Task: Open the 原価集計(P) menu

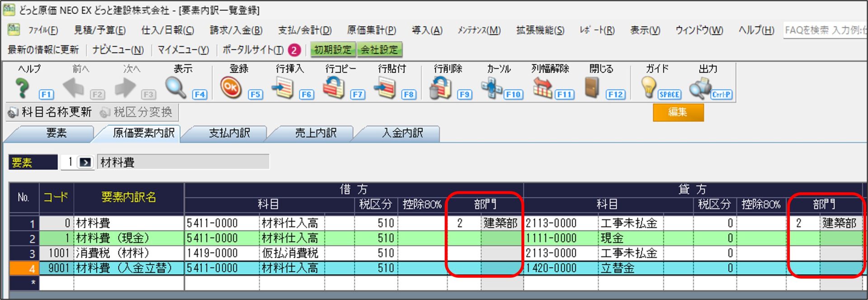Action: pyautogui.click(x=371, y=30)
